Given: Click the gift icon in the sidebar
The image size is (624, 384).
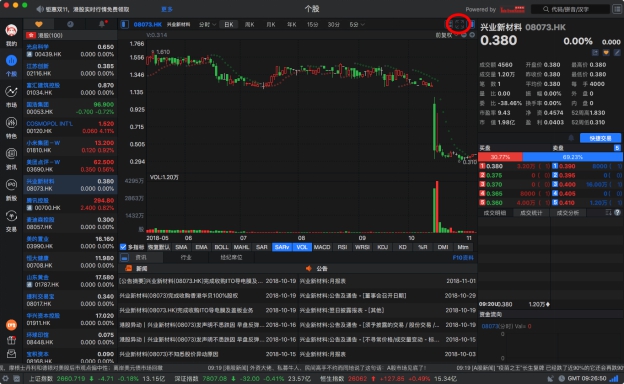Looking at the screenshot, I should coord(11,340).
